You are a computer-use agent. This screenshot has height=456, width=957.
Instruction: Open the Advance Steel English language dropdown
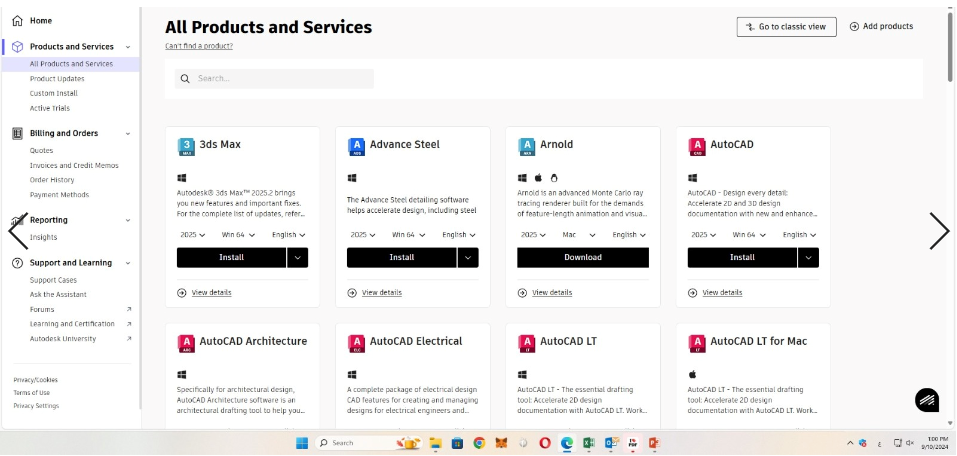[x=459, y=235]
